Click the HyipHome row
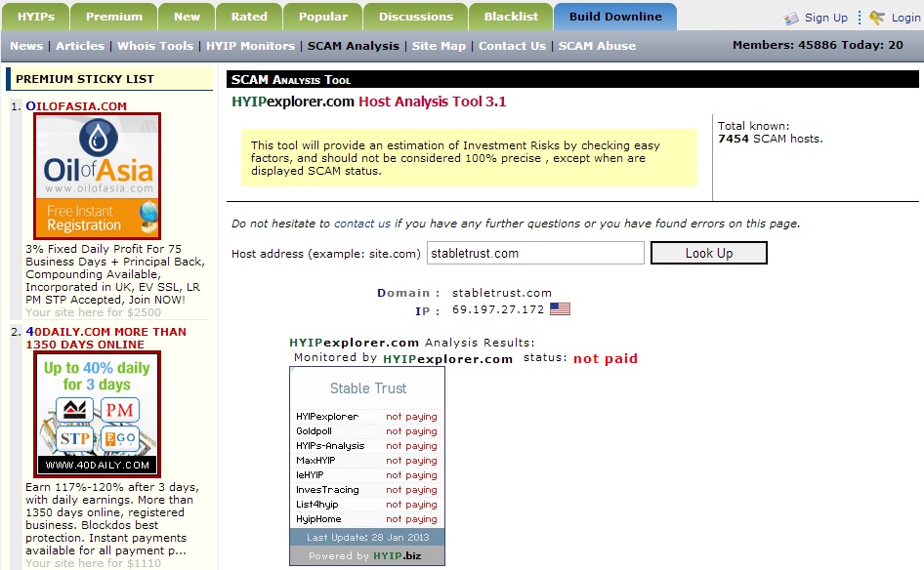Viewport: 924px width, 570px height. point(366,519)
